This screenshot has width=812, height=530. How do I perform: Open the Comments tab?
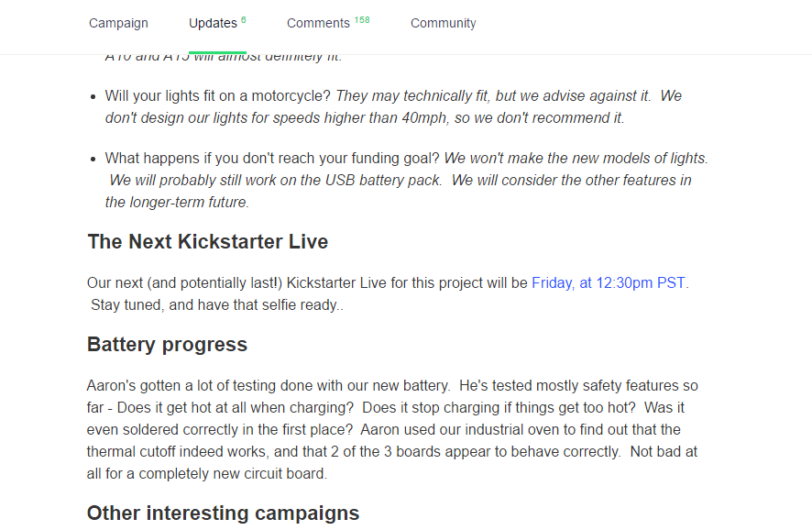coord(318,23)
